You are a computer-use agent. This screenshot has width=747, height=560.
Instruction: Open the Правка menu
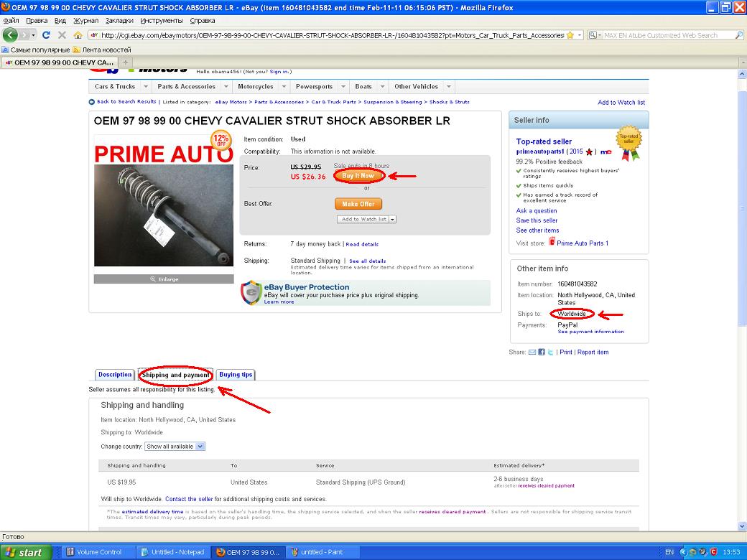(x=37, y=21)
